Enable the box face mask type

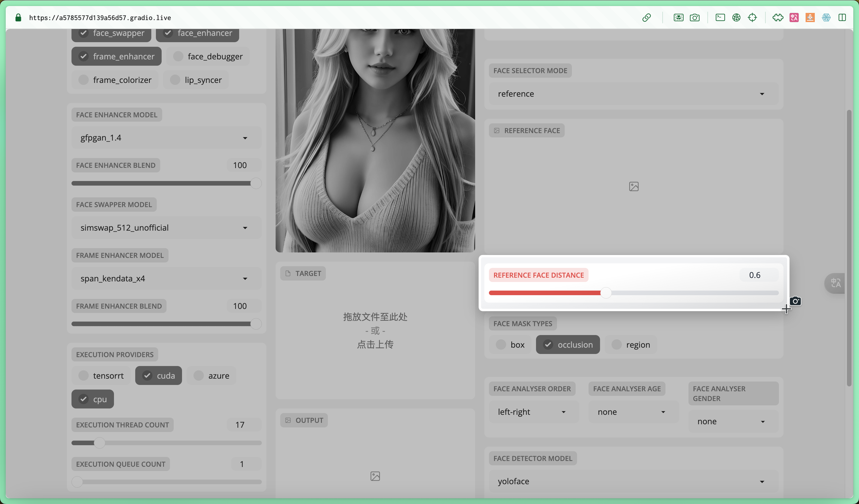tap(510, 345)
